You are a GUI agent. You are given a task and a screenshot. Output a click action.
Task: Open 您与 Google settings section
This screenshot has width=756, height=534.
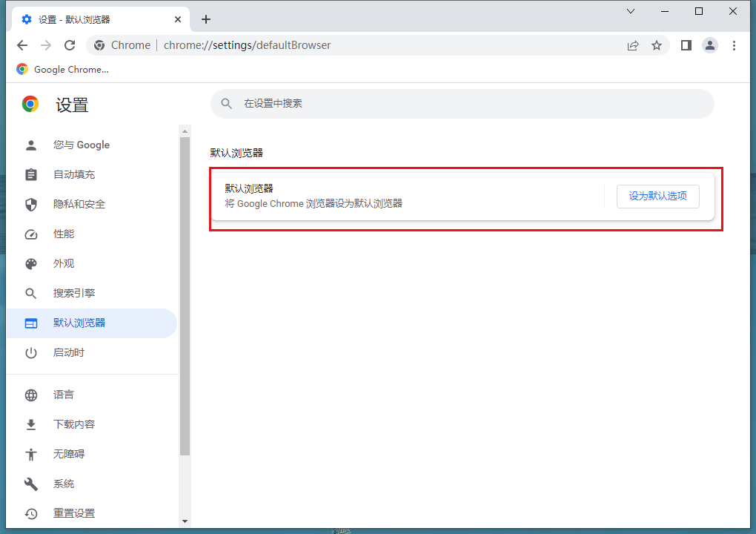92,145
